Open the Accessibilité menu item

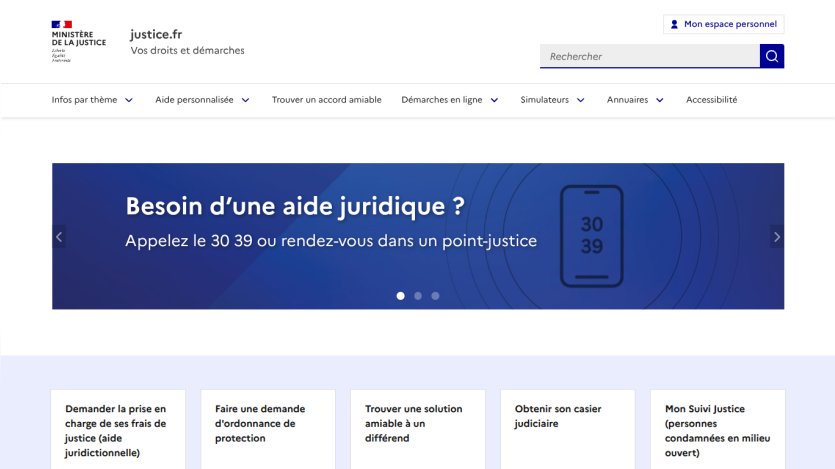click(x=711, y=100)
